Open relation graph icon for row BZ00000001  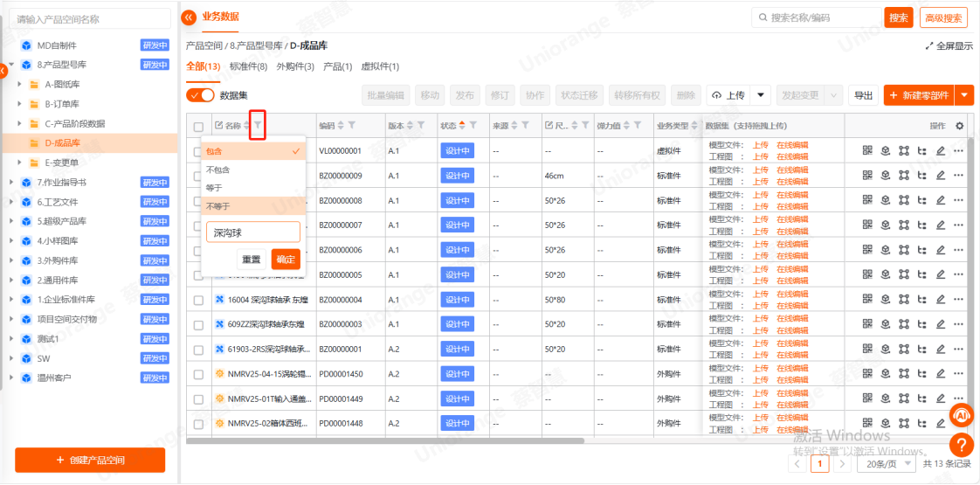(903, 349)
